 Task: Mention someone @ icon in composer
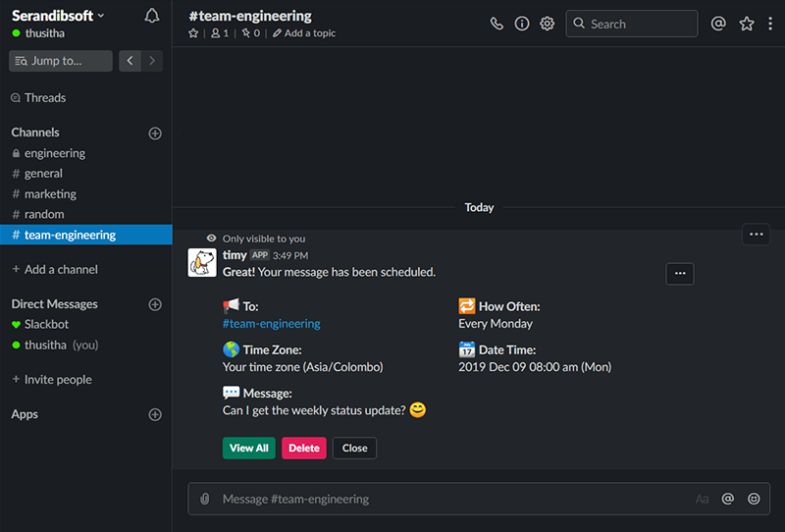pos(728,499)
